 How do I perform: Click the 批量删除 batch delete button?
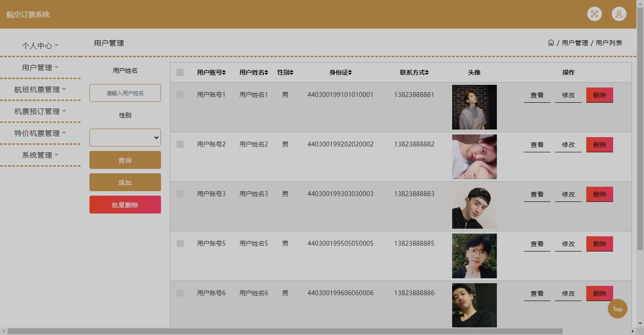click(x=125, y=205)
